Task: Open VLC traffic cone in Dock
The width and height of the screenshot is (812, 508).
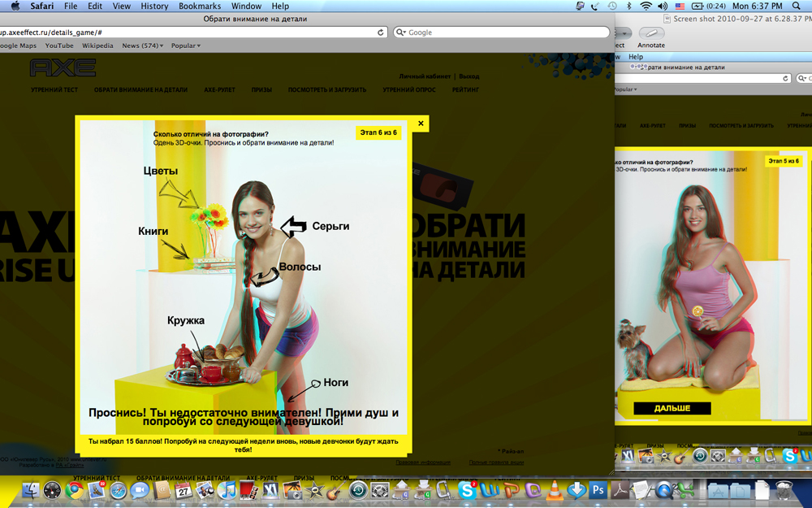Action: tap(555, 490)
